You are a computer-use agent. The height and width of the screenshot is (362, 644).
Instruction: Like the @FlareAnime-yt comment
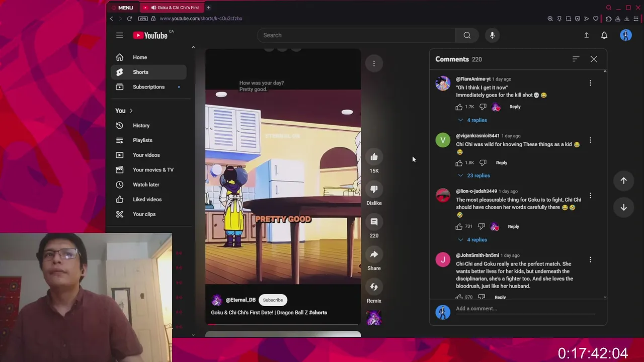[459, 107]
